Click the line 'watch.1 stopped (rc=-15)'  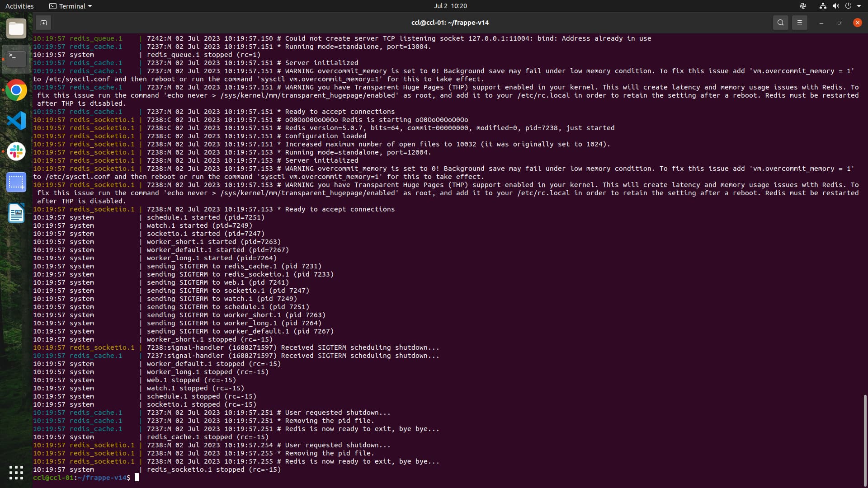click(x=195, y=388)
